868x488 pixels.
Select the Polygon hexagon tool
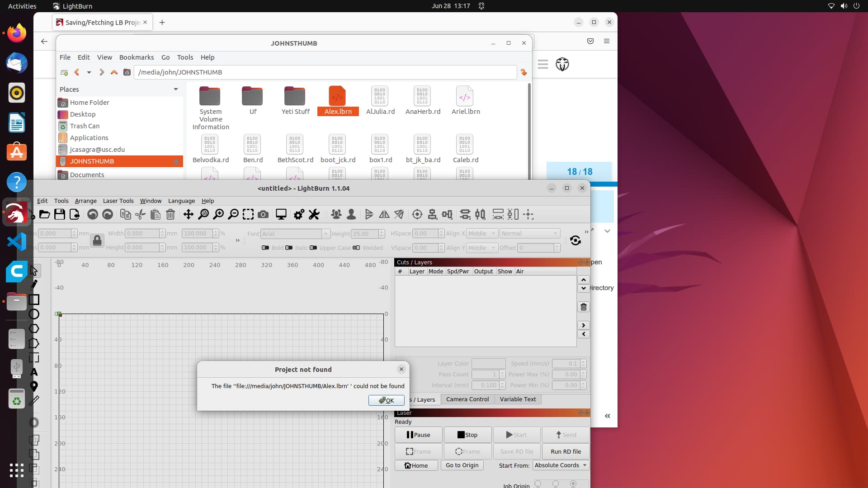34,328
